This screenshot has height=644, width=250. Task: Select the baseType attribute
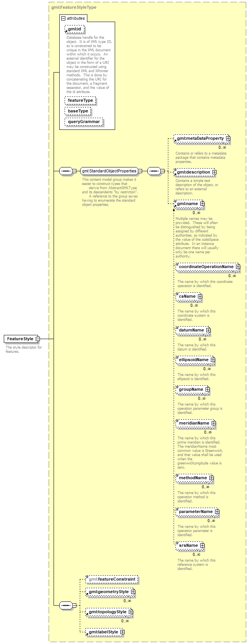tap(78, 111)
